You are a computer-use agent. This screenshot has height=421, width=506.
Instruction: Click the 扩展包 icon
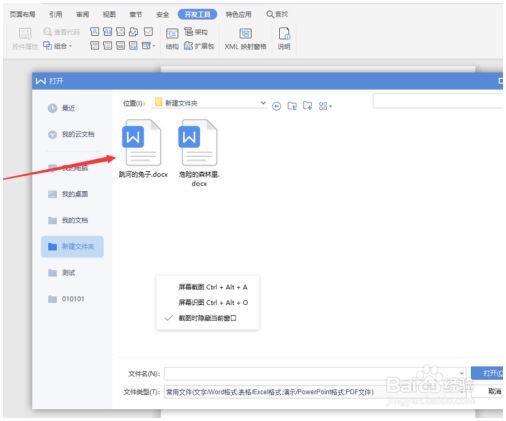(x=199, y=46)
